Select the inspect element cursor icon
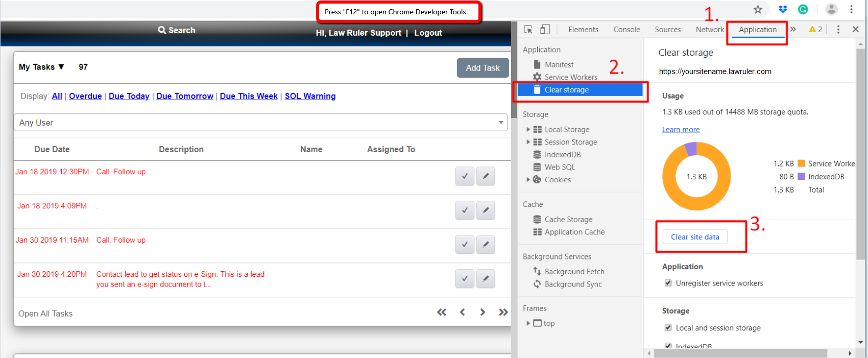 pyautogui.click(x=528, y=30)
